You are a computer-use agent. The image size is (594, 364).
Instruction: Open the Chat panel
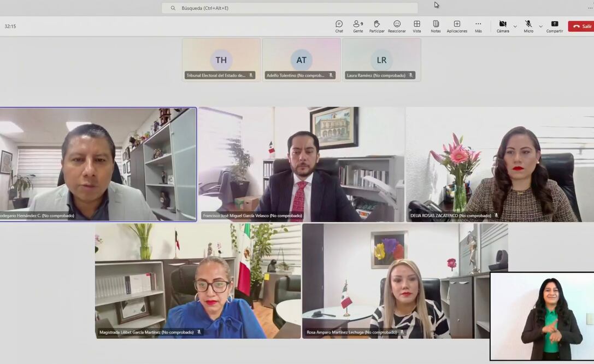[339, 26]
